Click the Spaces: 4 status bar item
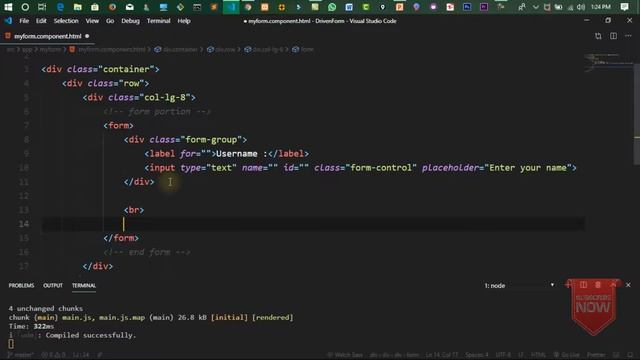Screen dimensions: 640x360 click(x=477, y=355)
